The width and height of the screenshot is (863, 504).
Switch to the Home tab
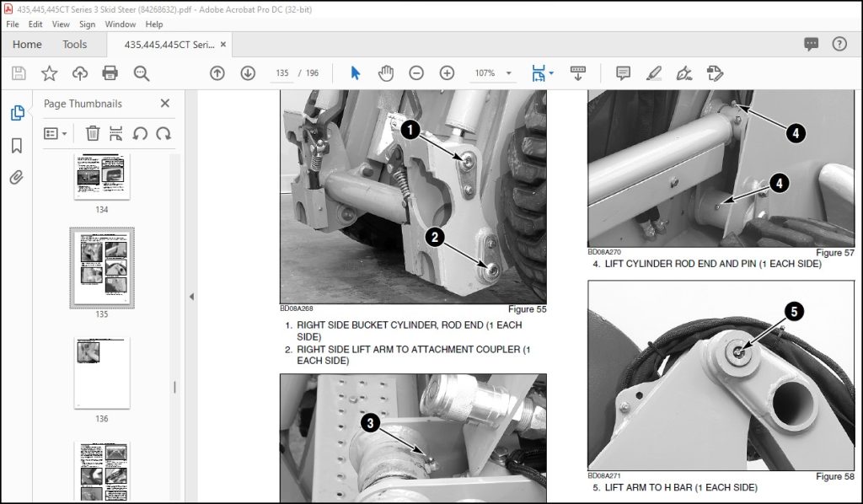27,45
